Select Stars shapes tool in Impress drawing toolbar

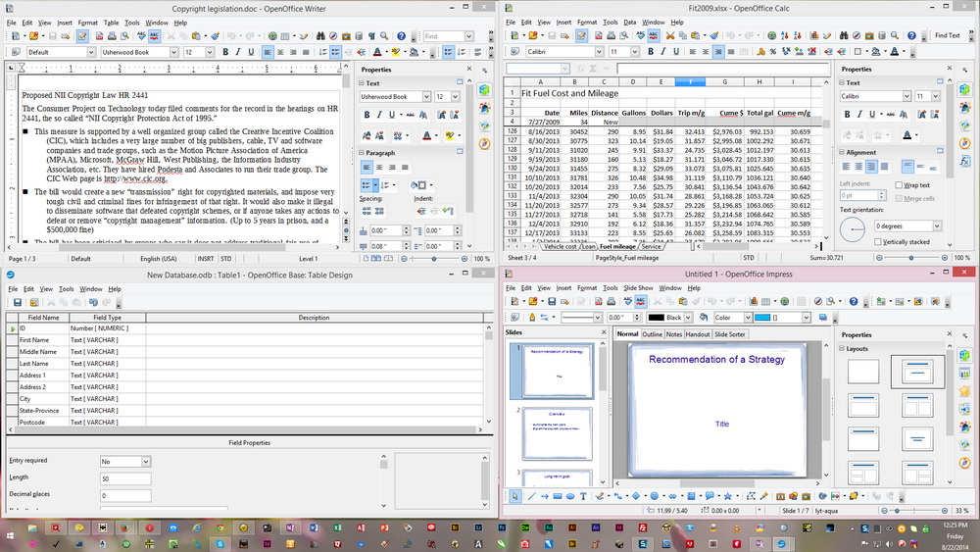(727, 496)
